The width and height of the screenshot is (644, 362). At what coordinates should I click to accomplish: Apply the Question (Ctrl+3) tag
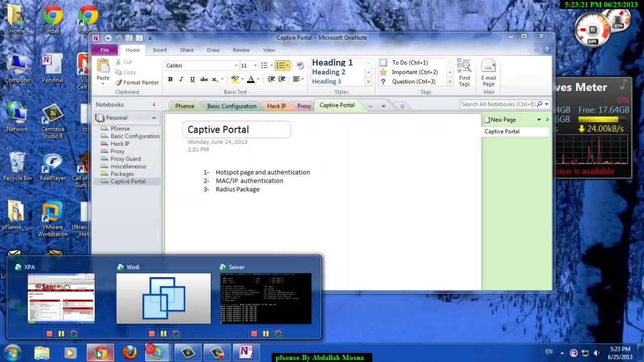tap(408, 81)
